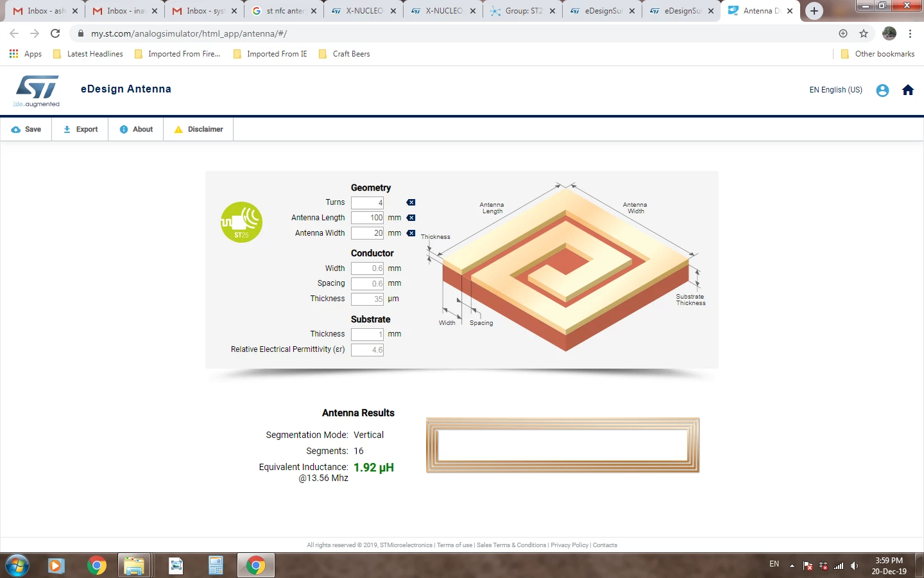The width and height of the screenshot is (924, 578).
Task: Click the Home icon in the header
Action: click(907, 90)
